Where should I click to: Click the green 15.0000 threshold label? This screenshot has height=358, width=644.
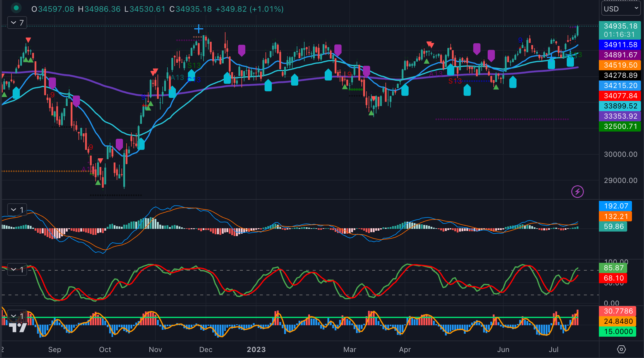618,332
